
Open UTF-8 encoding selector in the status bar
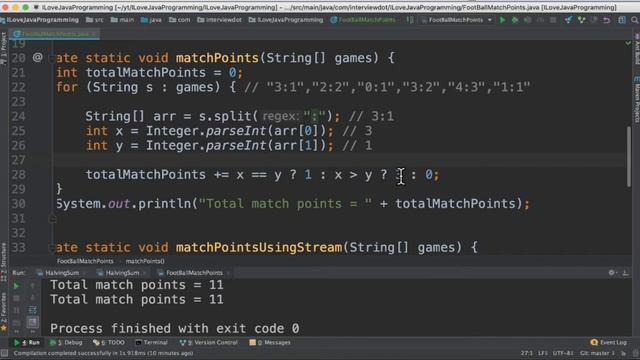[563, 353]
